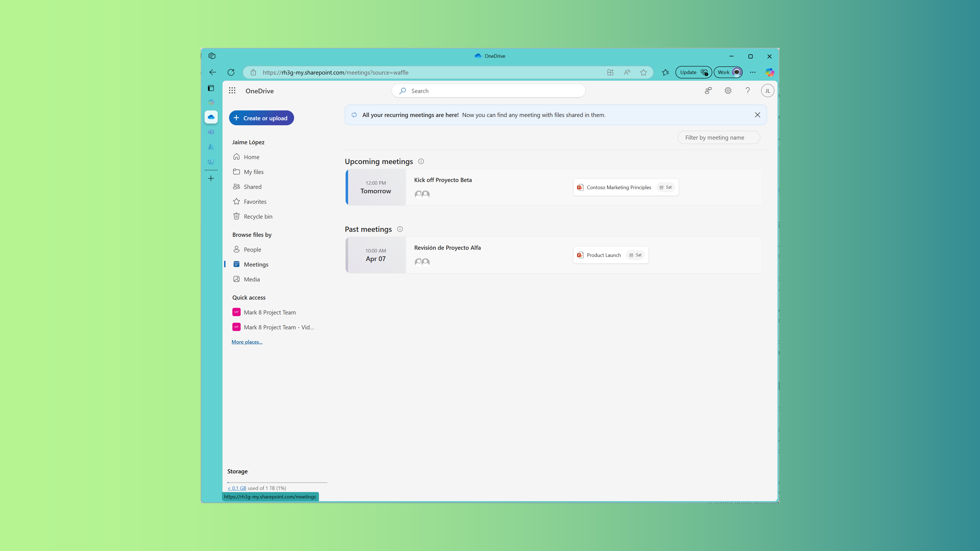Click the Create or upload button
This screenshot has height=551, width=980.
[x=261, y=118]
